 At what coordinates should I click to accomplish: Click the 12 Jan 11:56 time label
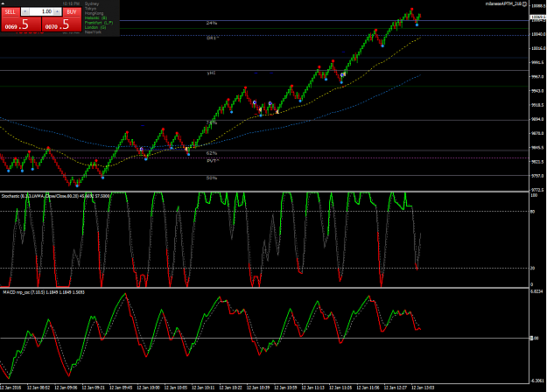coord(368,388)
